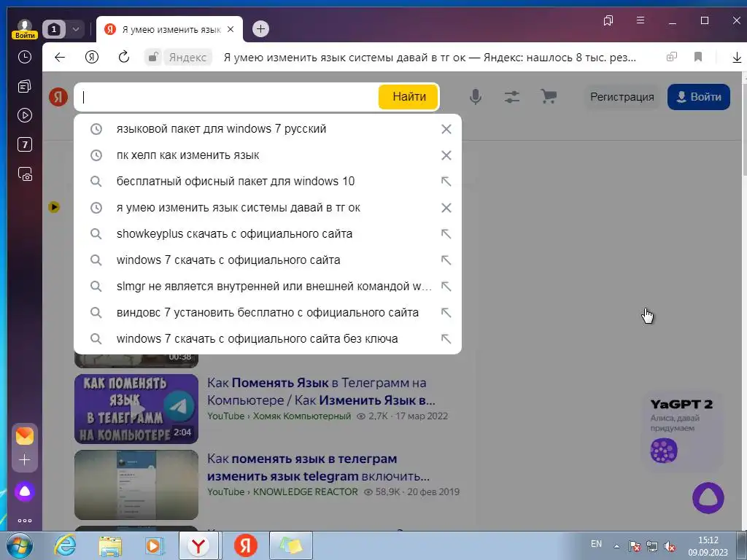
Task: Open the tab counter showing 1
Action: pyautogui.click(x=54, y=29)
